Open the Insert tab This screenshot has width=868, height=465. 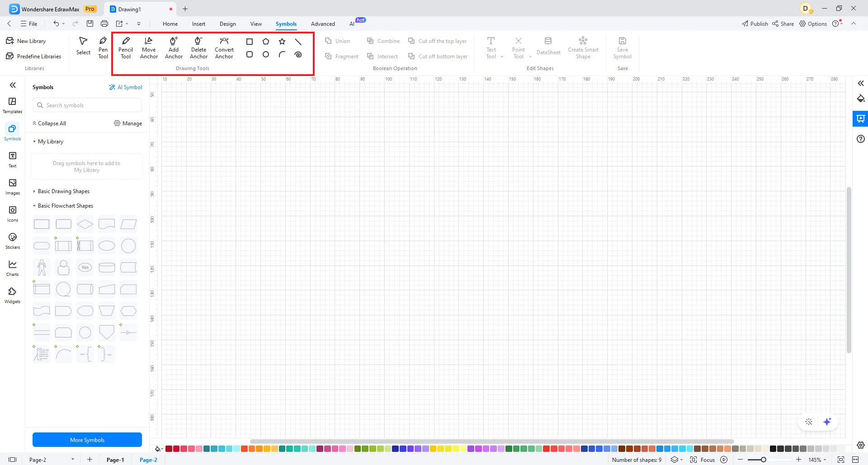tap(198, 24)
